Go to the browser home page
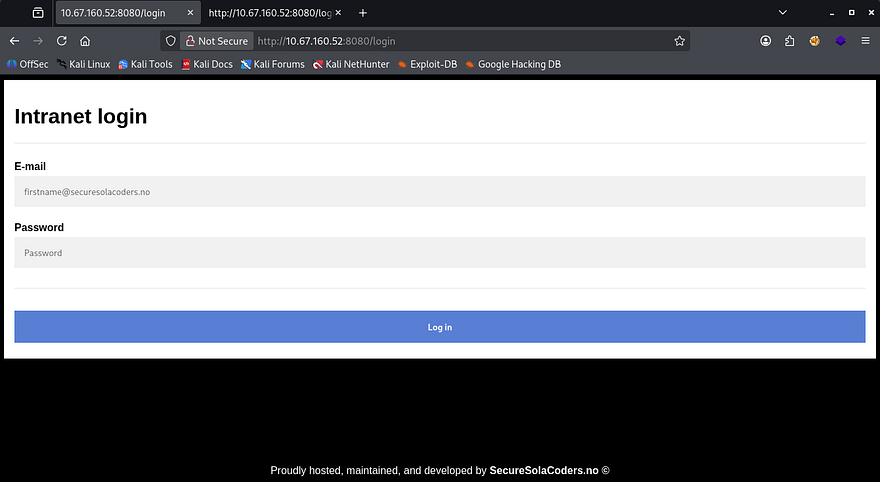The image size is (880, 482). coord(86,41)
